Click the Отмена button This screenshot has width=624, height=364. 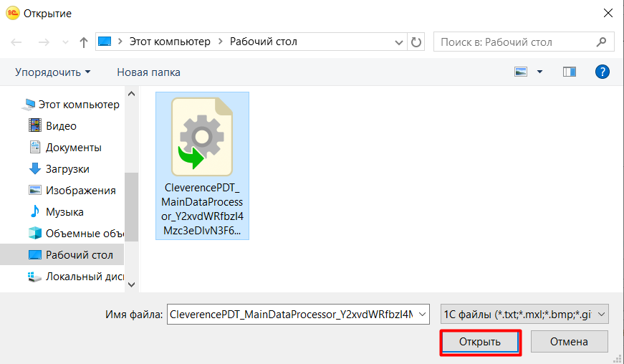tap(569, 342)
